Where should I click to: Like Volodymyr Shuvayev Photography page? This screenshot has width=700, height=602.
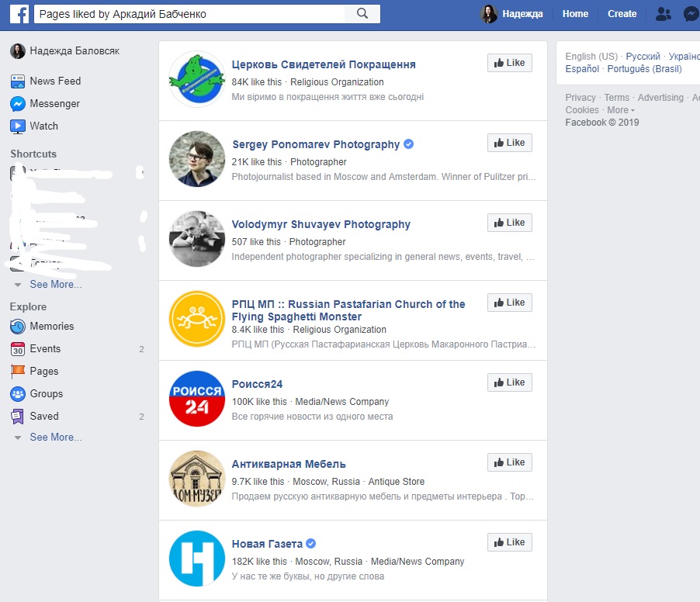click(x=509, y=223)
